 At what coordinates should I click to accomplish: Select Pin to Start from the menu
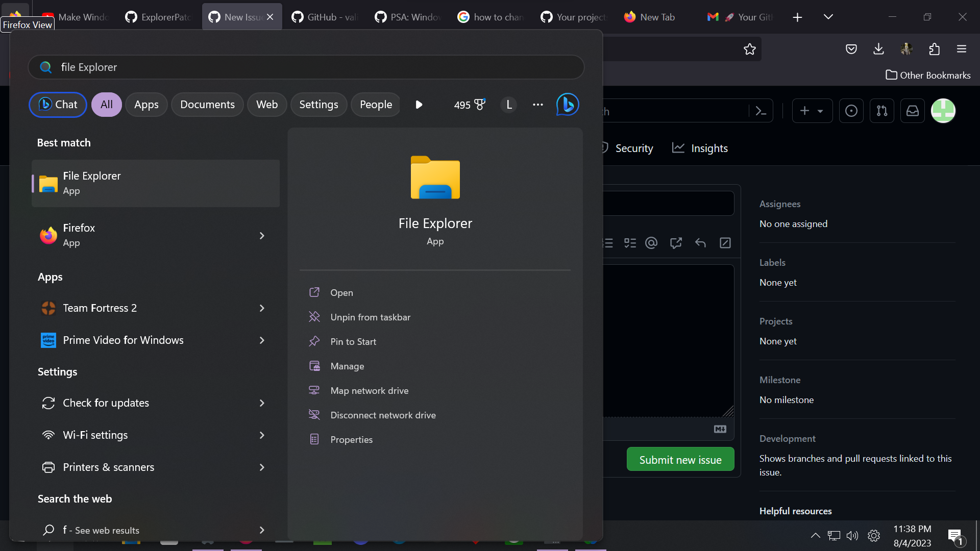click(x=353, y=341)
